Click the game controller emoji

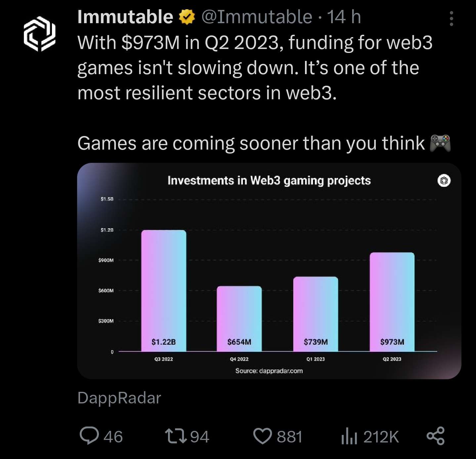(440, 143)
